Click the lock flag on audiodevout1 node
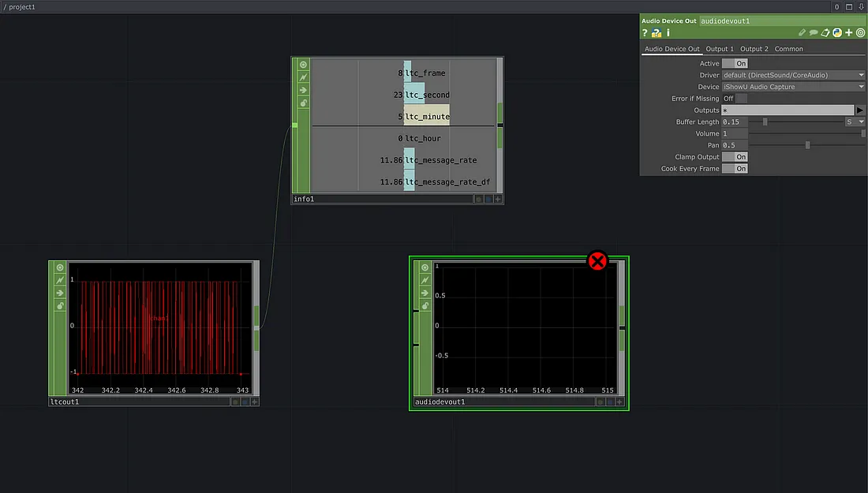Screen dimensions: 868x493 (x=425, y=305)
